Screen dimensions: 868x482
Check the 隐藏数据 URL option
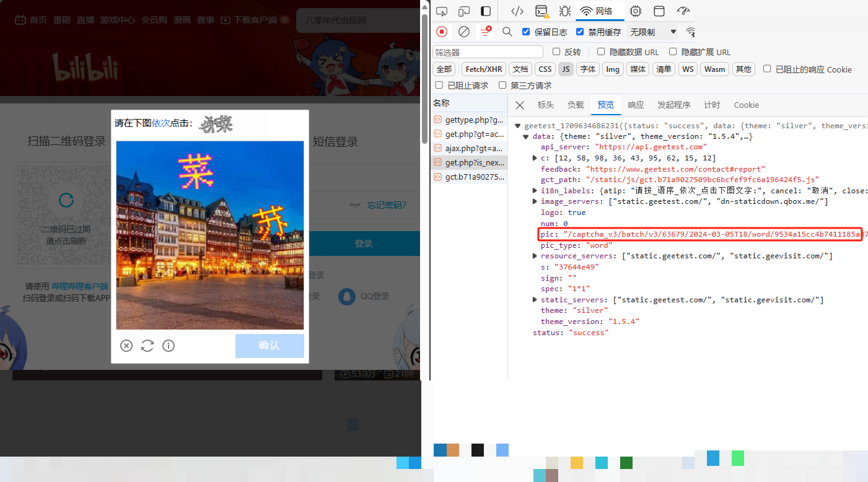[601, 52]
